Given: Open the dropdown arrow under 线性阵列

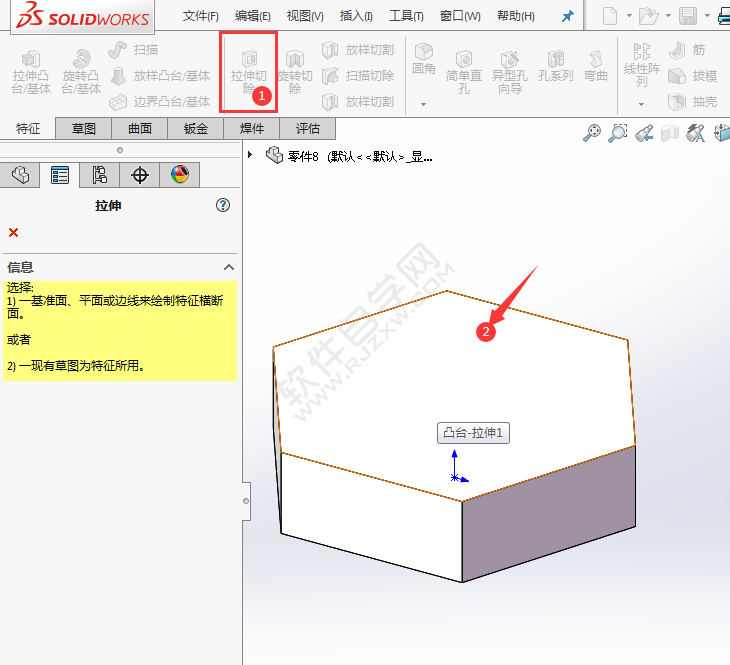Looking at the screenshot, I should click(x=642, y=104).
